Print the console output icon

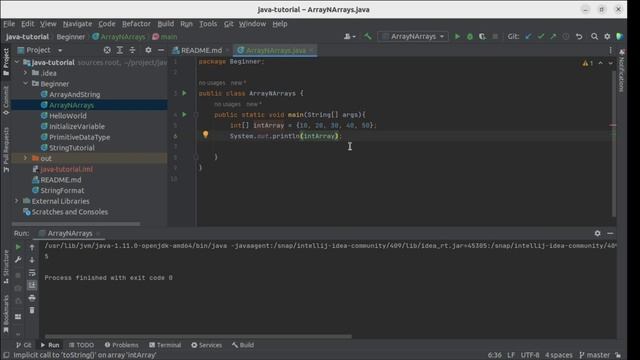[x=32, y=298]
